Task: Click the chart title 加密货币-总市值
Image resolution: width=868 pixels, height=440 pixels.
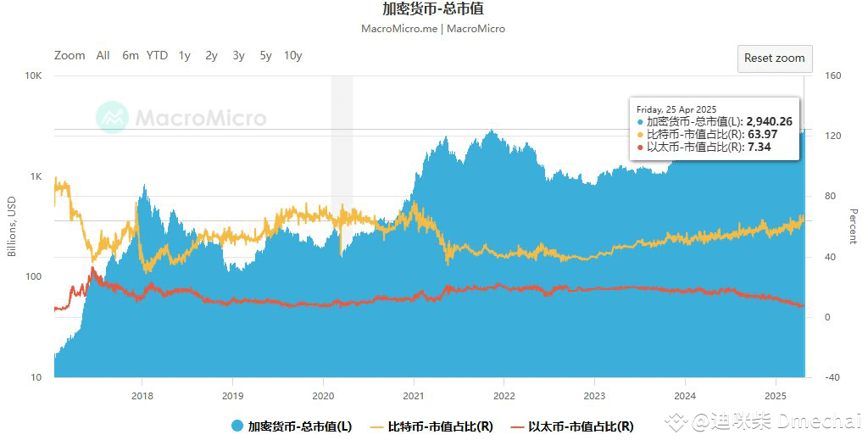Action: (433, 9)
